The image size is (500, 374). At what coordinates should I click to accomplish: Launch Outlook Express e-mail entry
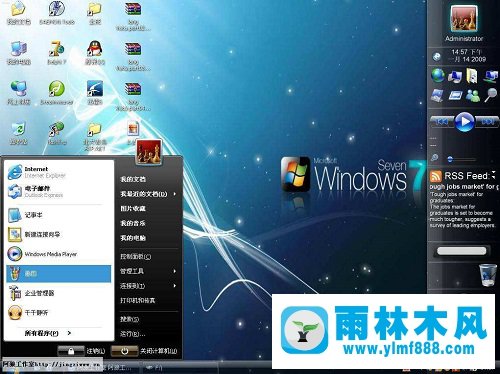point(59,192)
